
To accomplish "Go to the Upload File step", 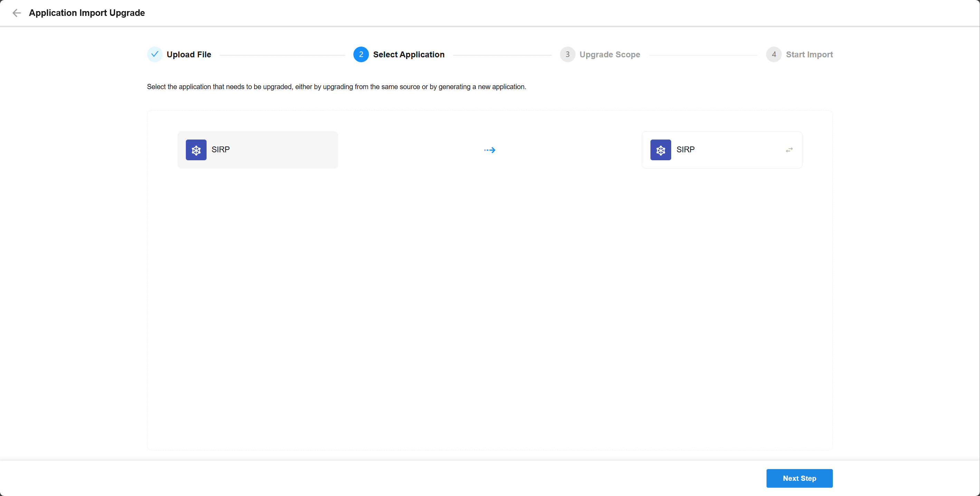I will tap(189, 54).
